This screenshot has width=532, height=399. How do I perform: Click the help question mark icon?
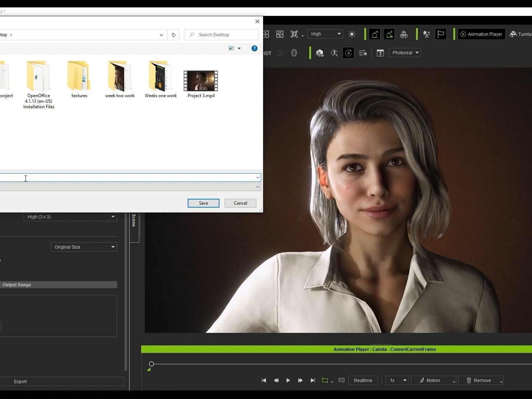point(254,48)
